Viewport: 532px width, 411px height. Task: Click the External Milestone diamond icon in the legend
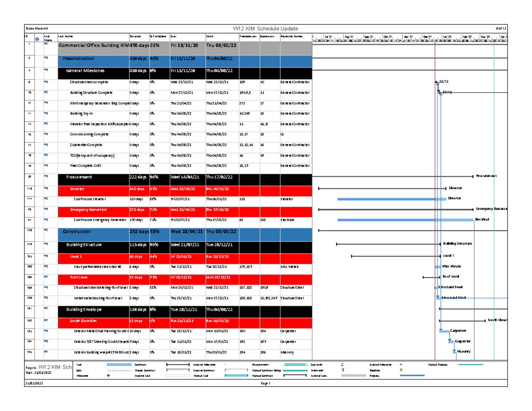(x=401, y=365)
